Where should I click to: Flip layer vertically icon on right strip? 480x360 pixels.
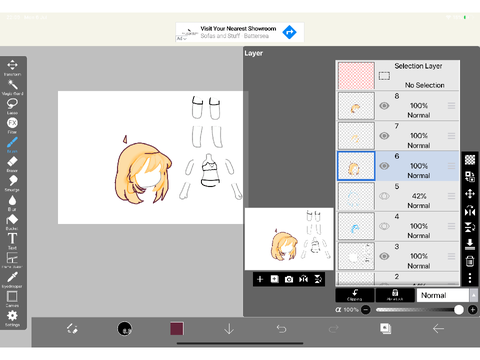point(470,227)
